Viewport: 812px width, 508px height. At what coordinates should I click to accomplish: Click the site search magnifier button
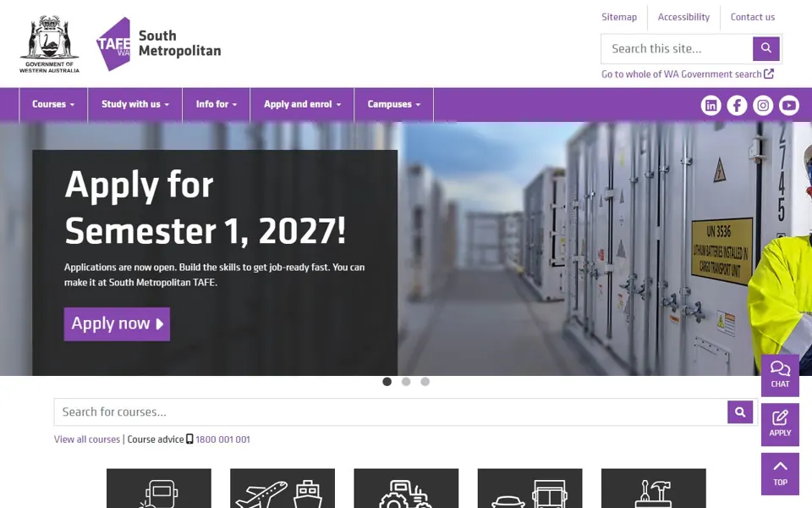[x=766, y=49]
